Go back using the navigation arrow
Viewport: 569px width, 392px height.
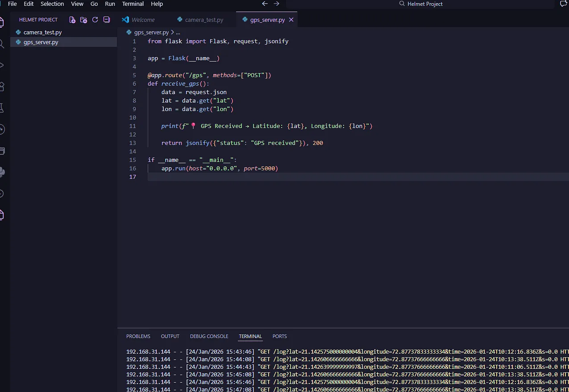265,4
